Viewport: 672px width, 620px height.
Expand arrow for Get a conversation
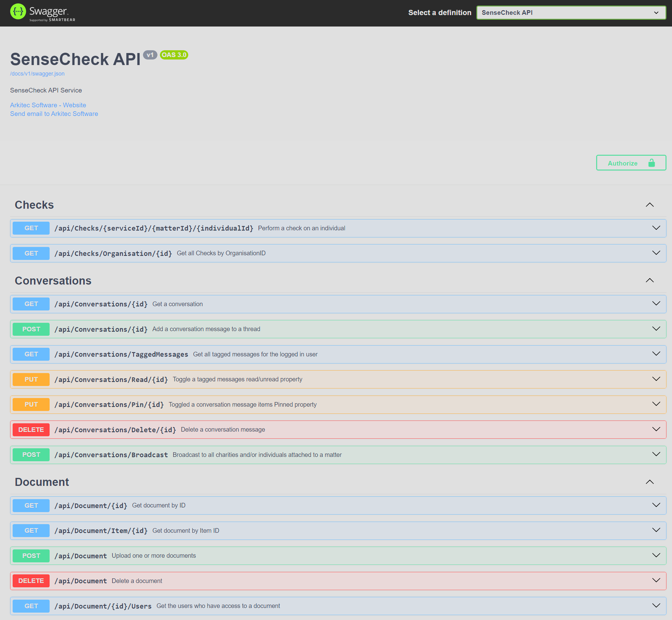click(x=656, y=304)
